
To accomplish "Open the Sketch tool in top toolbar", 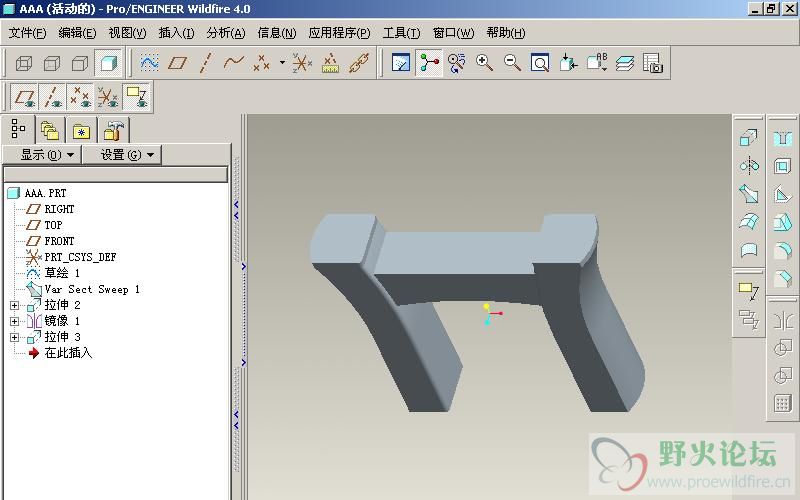I will (149, 63).
